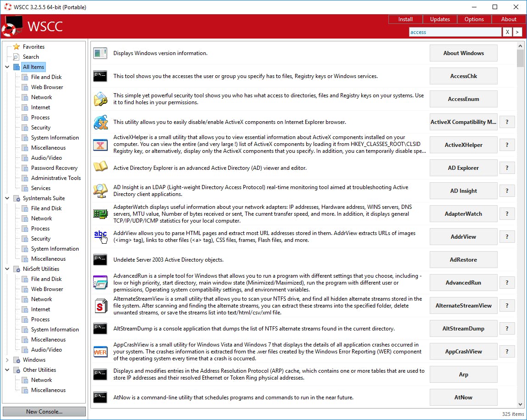Launch the AccessEnum tool
527x420 pixels.
(x=464, y=99)
